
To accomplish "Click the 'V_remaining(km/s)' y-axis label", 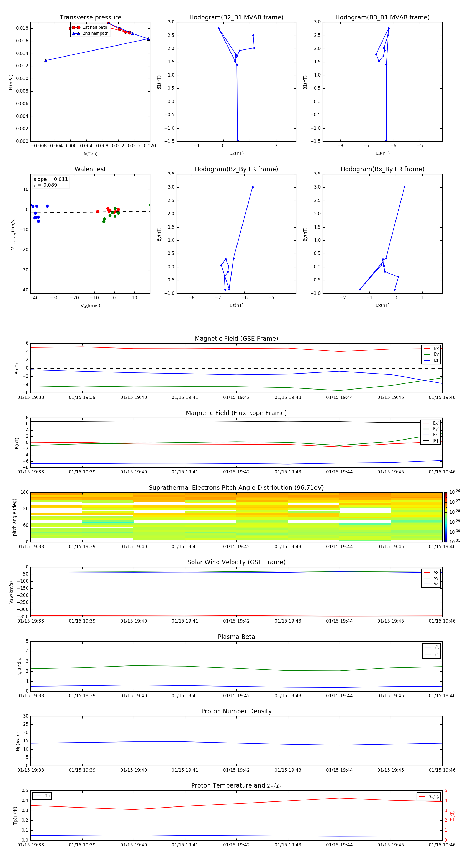I will (13, 234).
